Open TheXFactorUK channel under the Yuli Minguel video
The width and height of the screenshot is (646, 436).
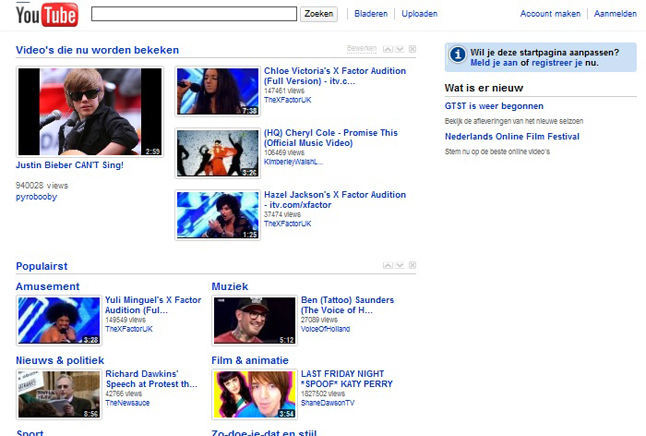coord(129,329)
